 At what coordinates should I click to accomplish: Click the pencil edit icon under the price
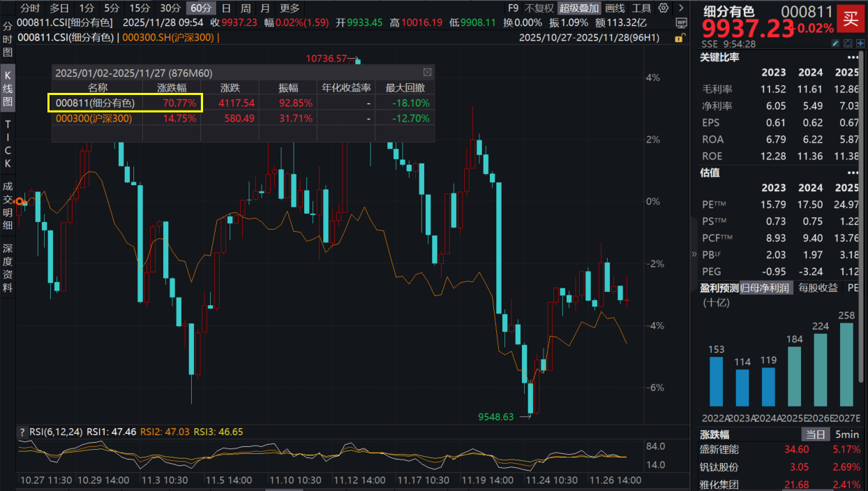(x=835, y=44)
